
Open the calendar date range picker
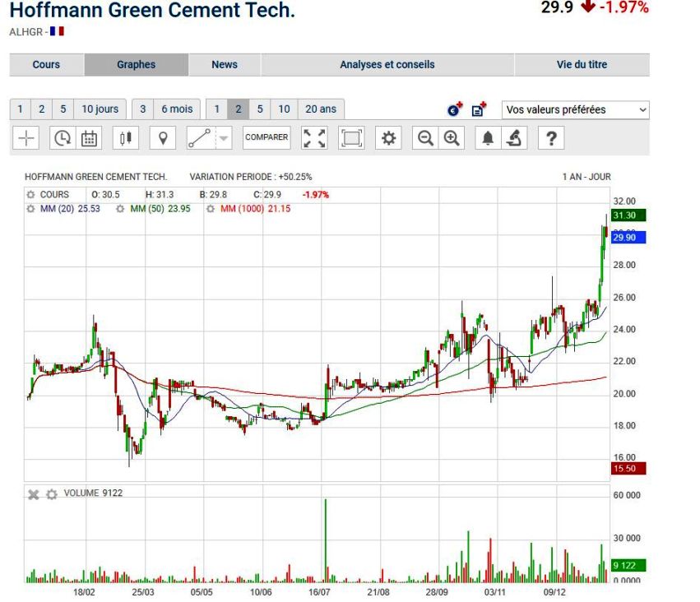pos(89,138)
